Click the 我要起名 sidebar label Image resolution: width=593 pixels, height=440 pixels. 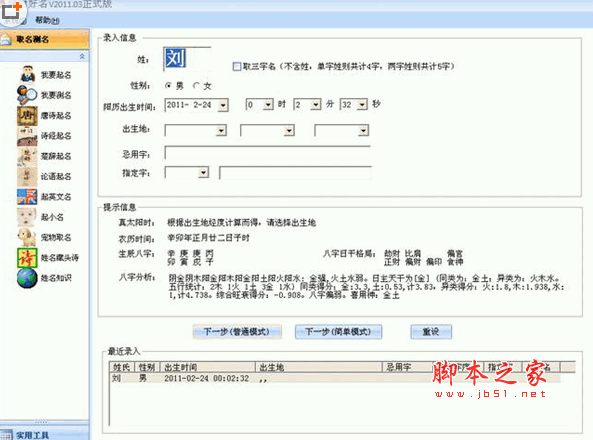pos(56,75)
